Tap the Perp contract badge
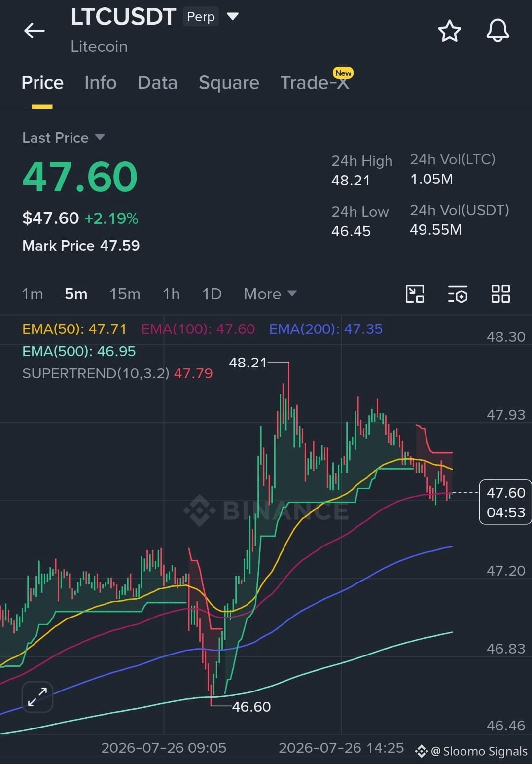Screen dimensions: 532x764 click(201, 17)
